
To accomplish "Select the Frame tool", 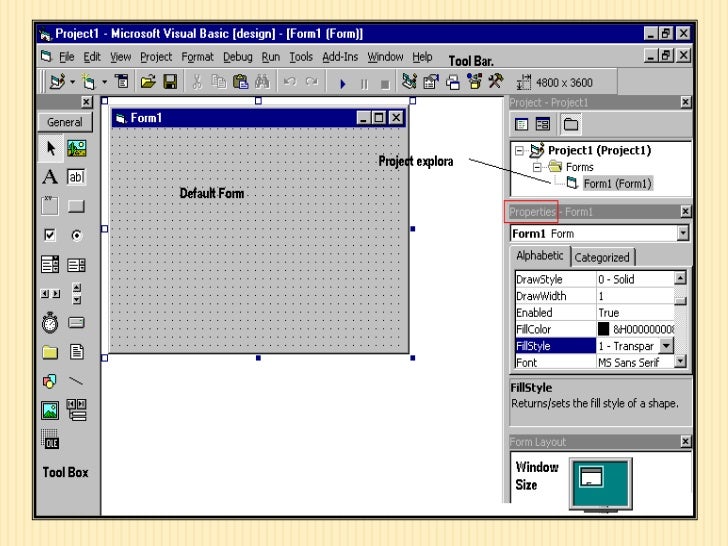I will pyautogui.click(x=50, y=206).
